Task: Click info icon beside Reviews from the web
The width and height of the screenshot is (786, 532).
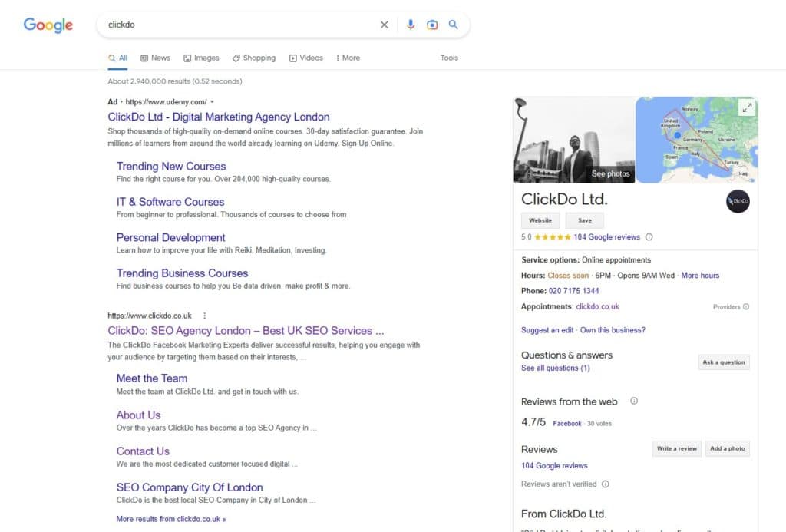Action: coord(634,401)
